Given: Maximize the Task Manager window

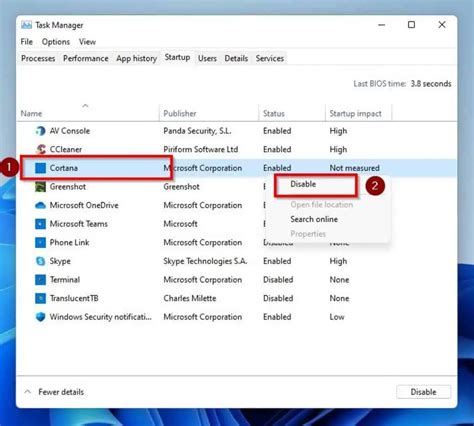Looking at the screenshot, I should point(411,25).
